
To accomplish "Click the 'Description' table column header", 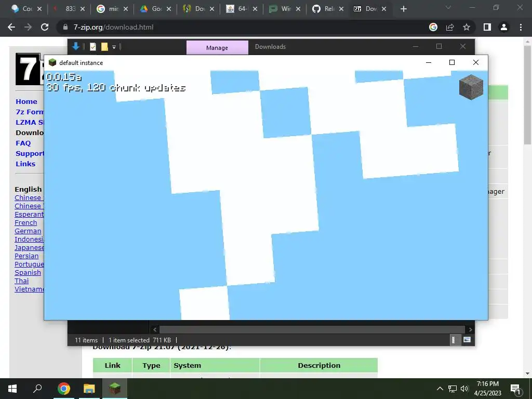I will (x=319, y=365).
